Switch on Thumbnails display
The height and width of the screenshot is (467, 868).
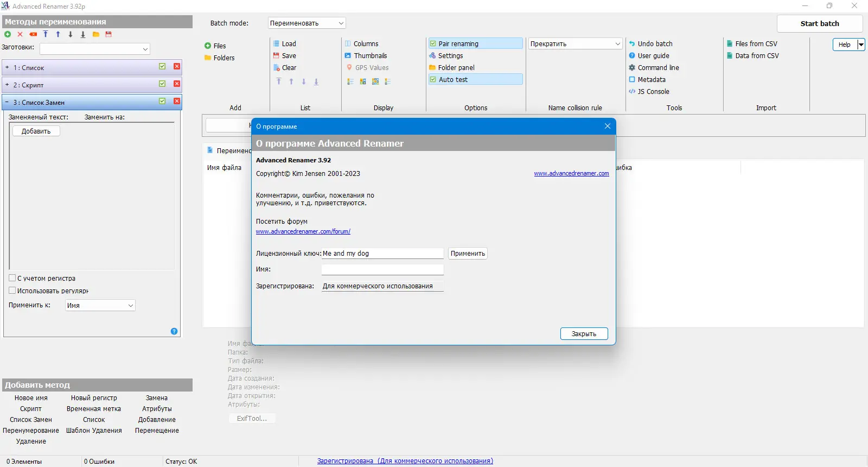pos(366,56)
